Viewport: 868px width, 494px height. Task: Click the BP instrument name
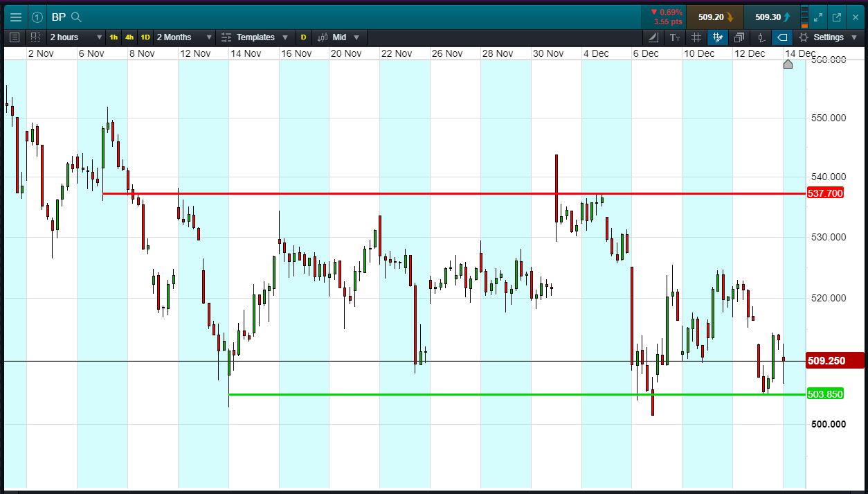pyautogui.click(x=59, y=17)
